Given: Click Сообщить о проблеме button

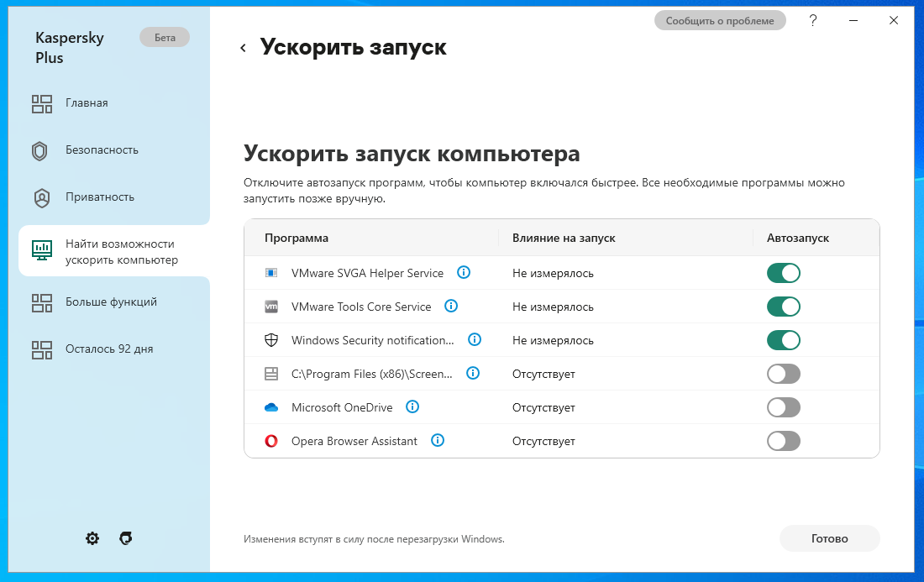Looking at the screenshot, I should point(720,21).
